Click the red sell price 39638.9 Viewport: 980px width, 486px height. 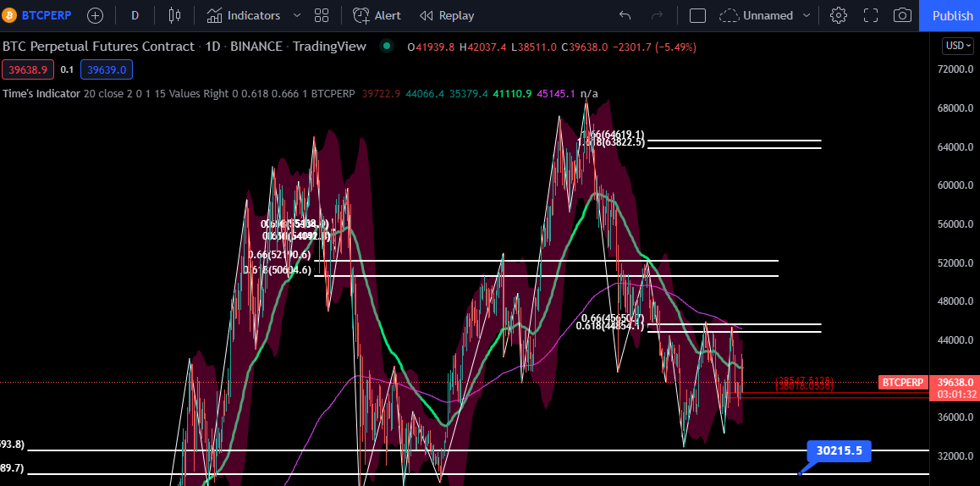(28, 70)
